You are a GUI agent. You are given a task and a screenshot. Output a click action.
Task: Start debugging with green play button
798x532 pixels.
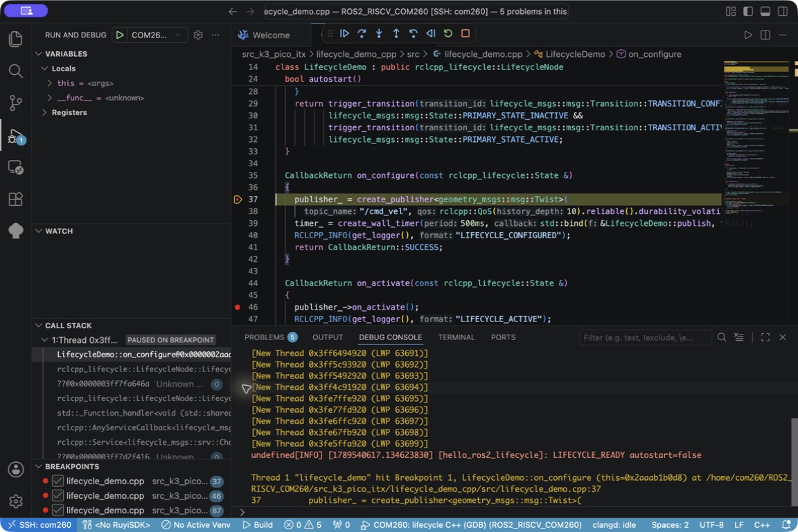click(120, 35)
